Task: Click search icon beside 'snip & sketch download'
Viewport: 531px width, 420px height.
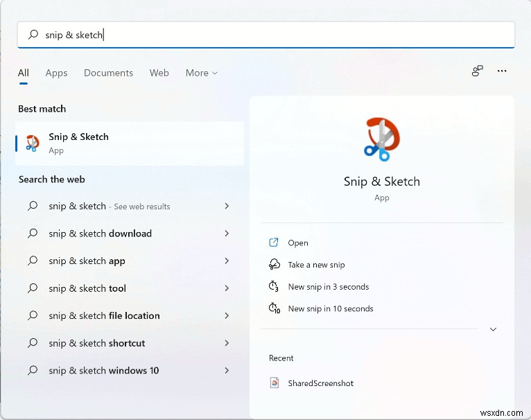Action: (33, 233)
